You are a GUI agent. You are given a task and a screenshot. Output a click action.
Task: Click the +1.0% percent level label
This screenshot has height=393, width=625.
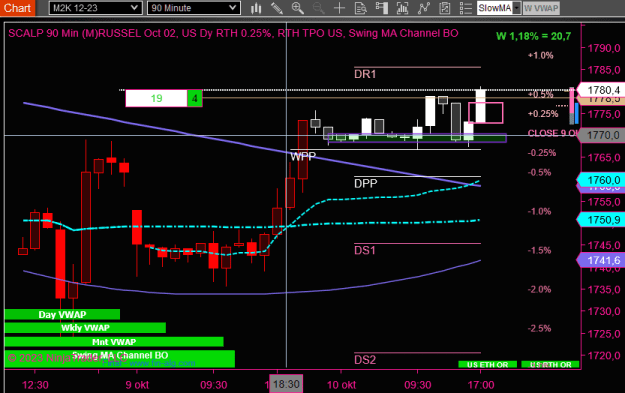click(x=540, y=55)
